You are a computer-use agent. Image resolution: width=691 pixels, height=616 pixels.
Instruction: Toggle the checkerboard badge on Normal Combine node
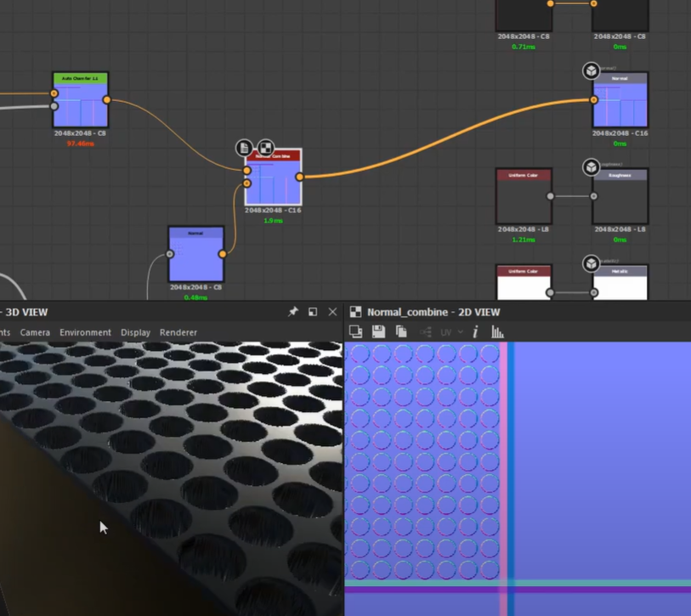pyautogui.click(x=266, y=147)
